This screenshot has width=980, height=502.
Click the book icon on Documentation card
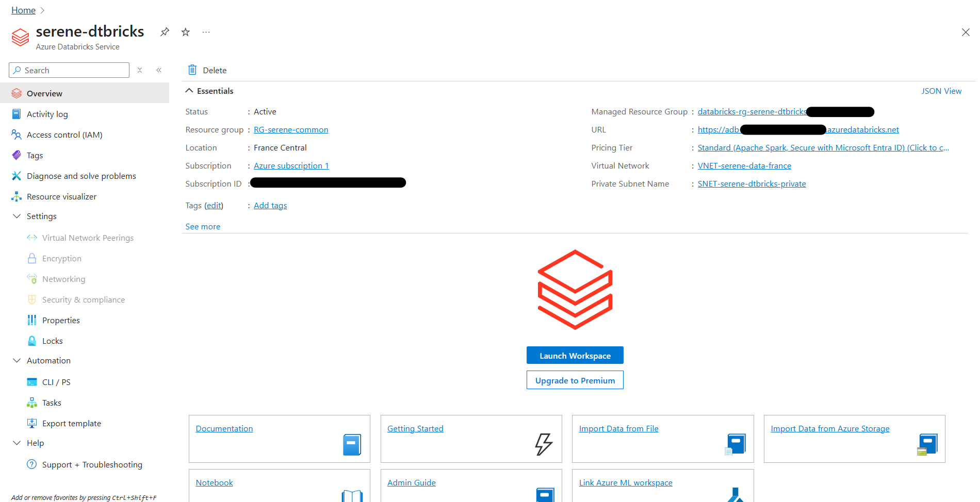[x=352, y=444]
